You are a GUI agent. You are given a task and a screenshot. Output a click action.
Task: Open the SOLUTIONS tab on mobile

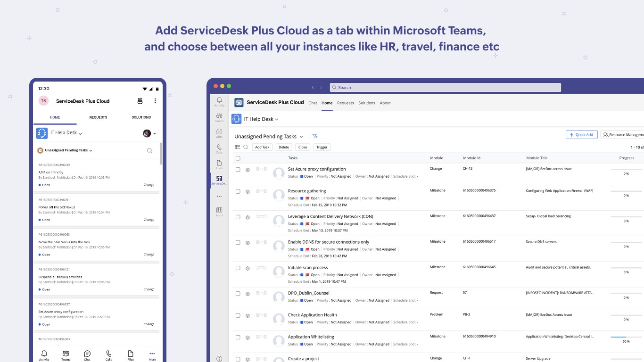pos(141,117)
